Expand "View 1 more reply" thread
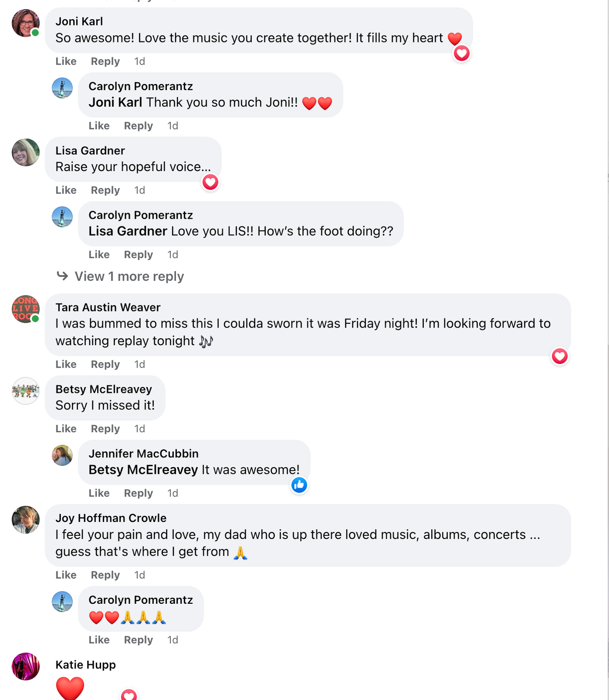Image resolution: width=609 pixels, height=700 pixels. tap(129, 276)
